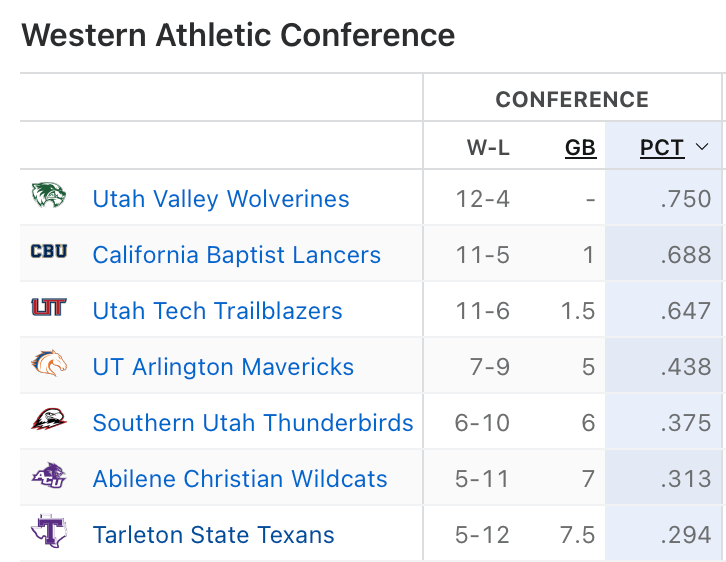This screenshot has width=726, height=562.
Task: Sort standings by GB column
Action: 580,148
